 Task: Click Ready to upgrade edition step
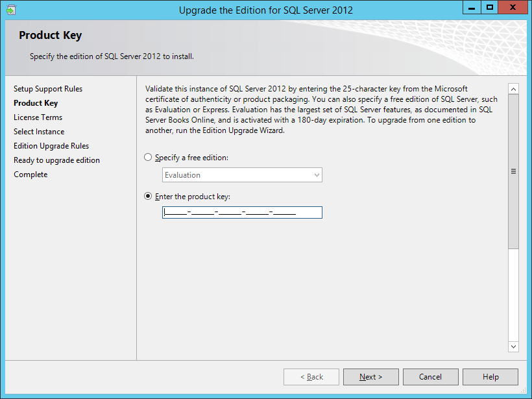56,160
